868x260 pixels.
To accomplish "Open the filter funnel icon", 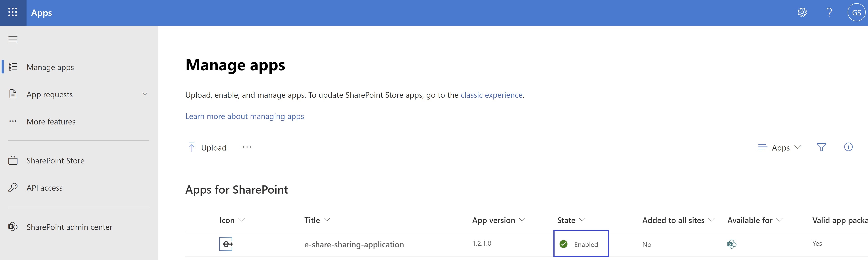I will tap(821, 147).
